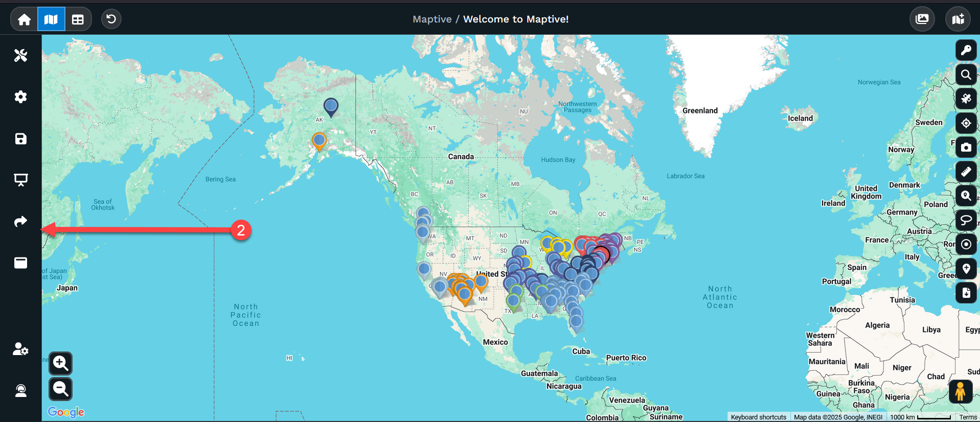
Task: Go to the Home icon
Action: pyautogui.click(x=24, y=19)
